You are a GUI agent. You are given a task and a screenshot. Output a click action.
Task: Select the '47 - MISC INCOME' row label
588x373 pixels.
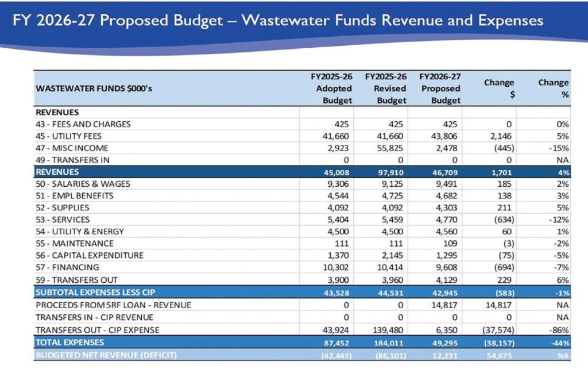tap(72, 148)
